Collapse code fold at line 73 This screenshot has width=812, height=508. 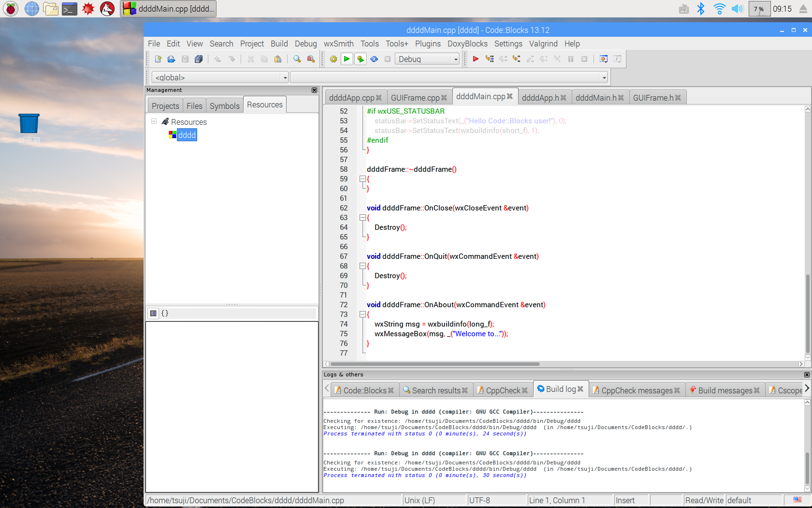coord(362,314)
